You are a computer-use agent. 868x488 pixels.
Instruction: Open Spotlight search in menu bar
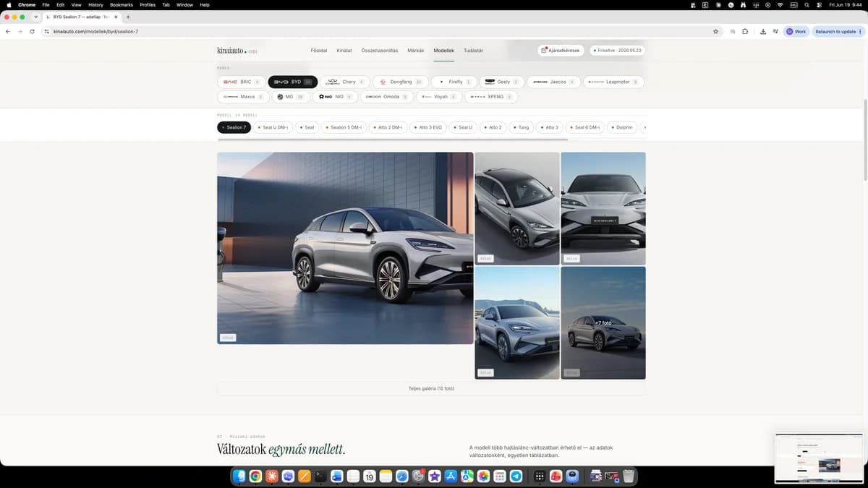point(807,4)
